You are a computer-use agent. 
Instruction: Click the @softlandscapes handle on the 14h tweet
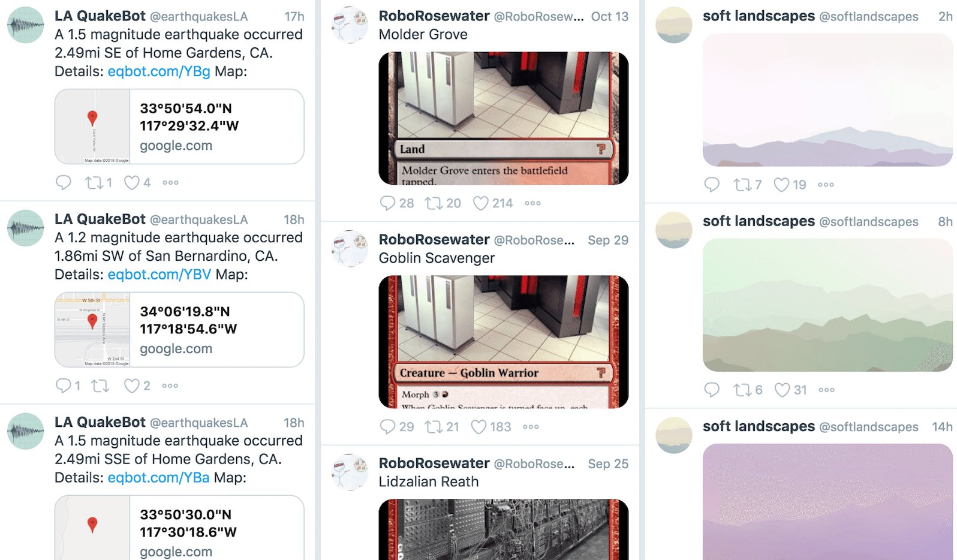pos(869,427)
